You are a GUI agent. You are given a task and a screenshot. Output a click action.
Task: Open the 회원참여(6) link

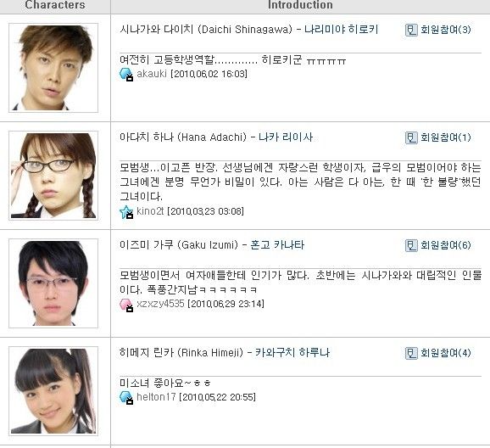tap(446, 245)
